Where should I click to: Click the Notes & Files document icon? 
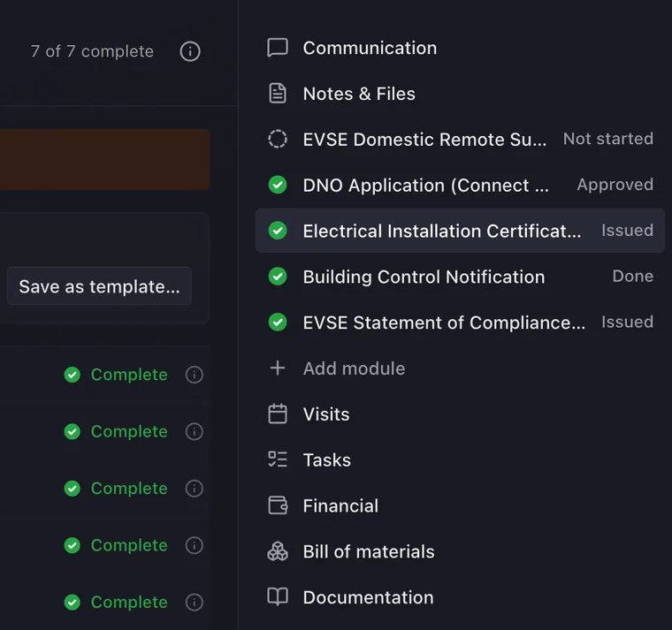pos(278,94)
